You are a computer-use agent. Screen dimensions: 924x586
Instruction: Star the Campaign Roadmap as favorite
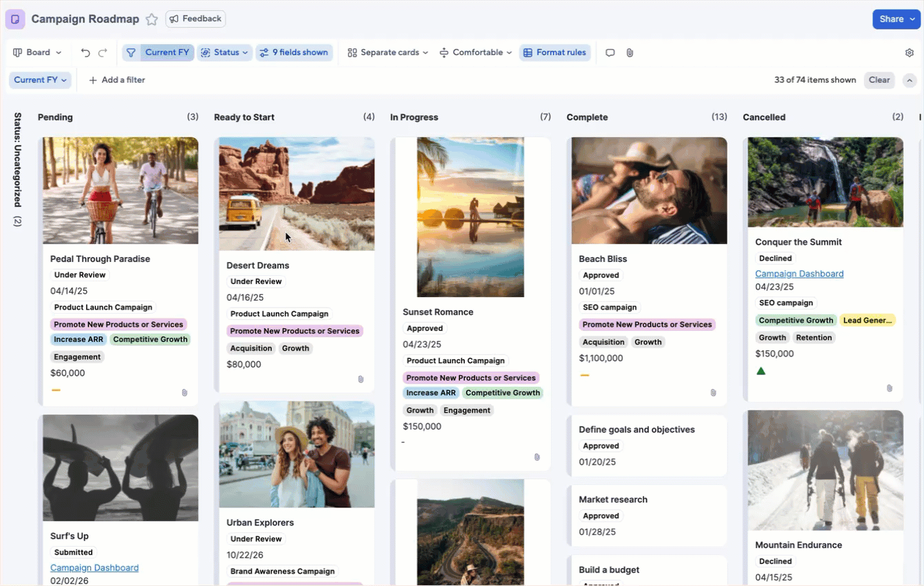[152, 19]
